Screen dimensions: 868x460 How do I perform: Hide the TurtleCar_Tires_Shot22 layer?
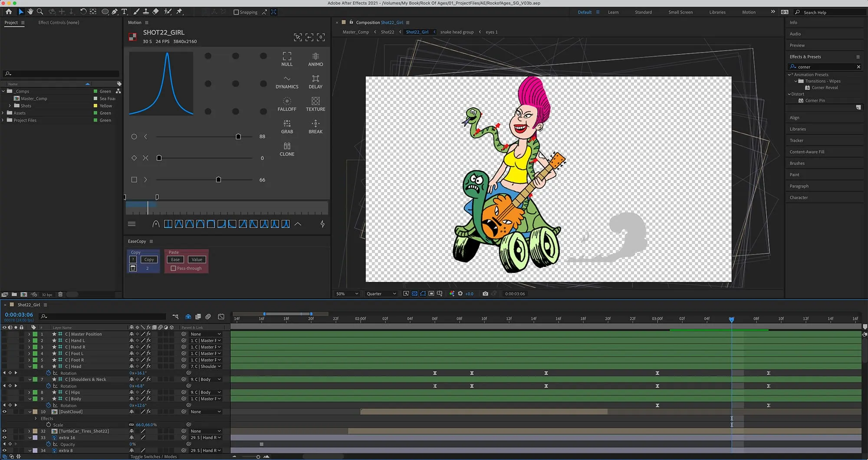[x=4, y=431]
